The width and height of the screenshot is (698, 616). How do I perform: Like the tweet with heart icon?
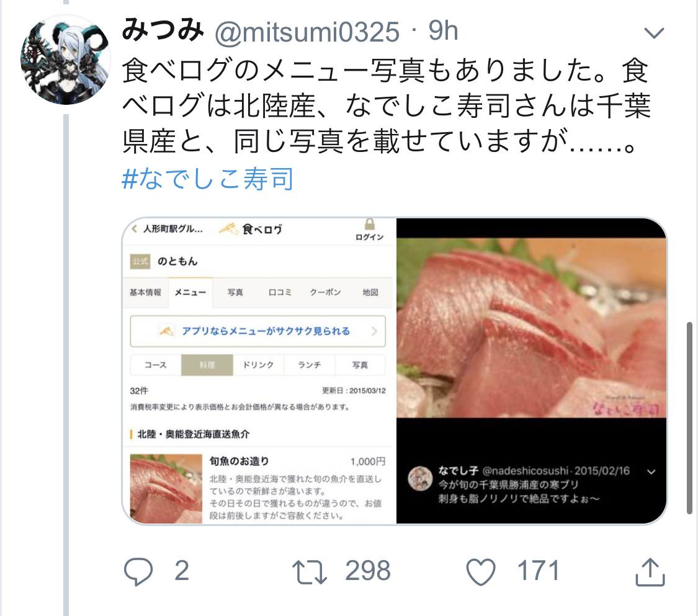481,571
